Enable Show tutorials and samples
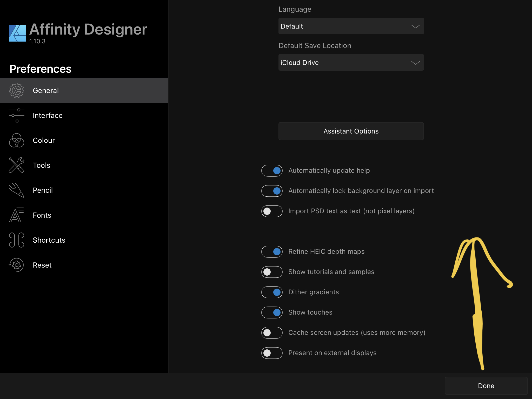 (x=272, y=272)
